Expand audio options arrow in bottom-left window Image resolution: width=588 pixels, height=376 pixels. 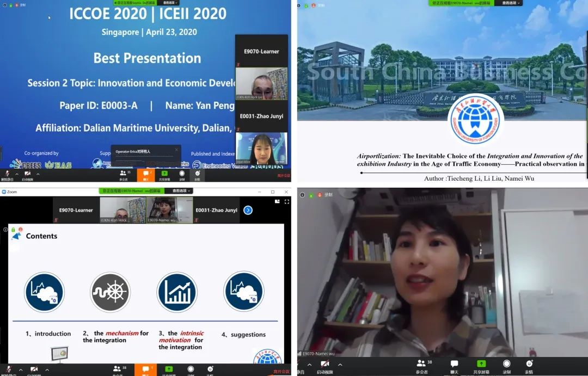21,369
